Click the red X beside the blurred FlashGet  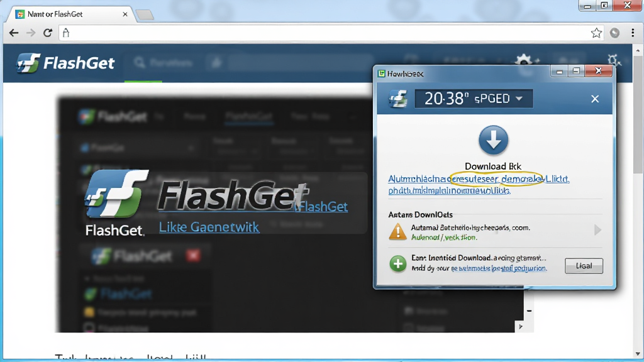(x=193, y=255)
